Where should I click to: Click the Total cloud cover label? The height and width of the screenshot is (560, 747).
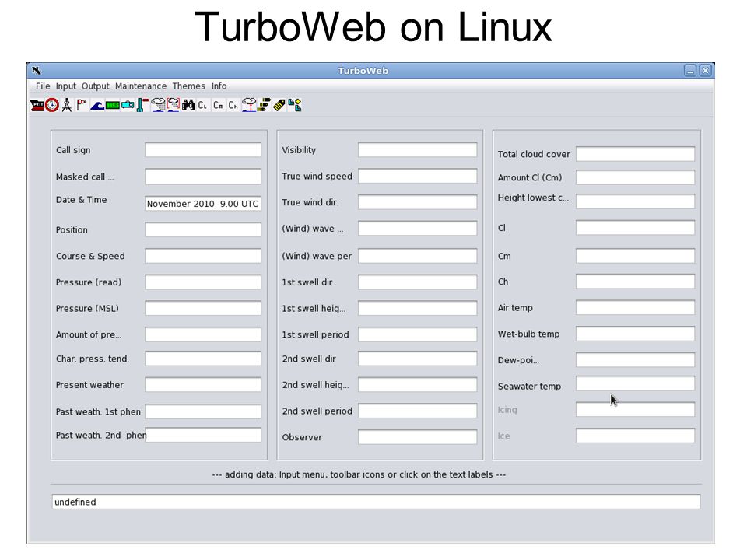534,154
